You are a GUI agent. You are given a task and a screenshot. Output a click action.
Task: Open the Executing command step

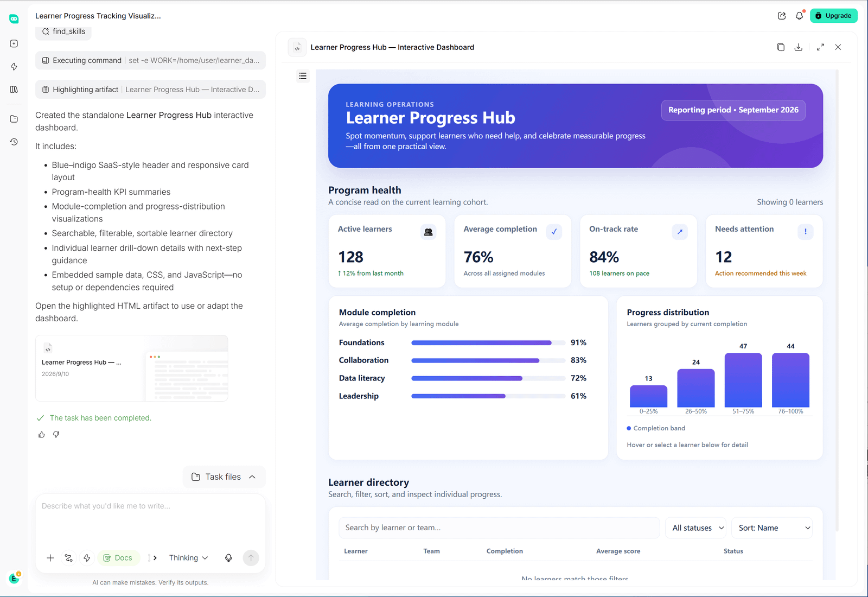pos(150,61)
